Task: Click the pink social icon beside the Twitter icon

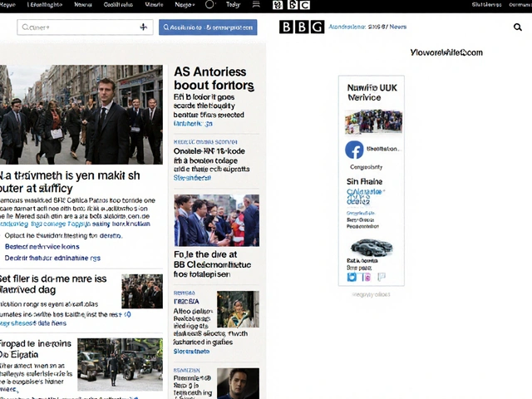Action: [366, 277]
